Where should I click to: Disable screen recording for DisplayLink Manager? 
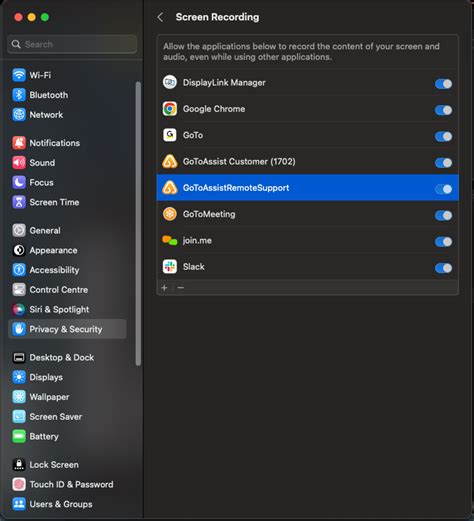coord(443,84)
